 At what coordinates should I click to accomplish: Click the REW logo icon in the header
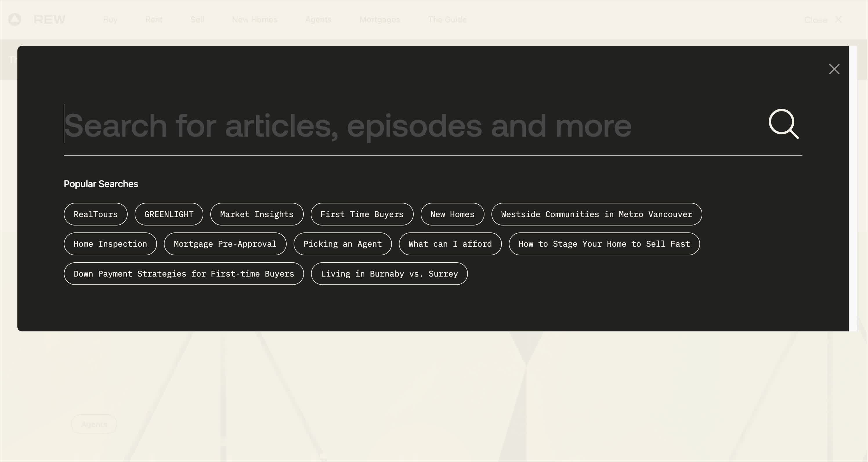(x=15, y=19)
